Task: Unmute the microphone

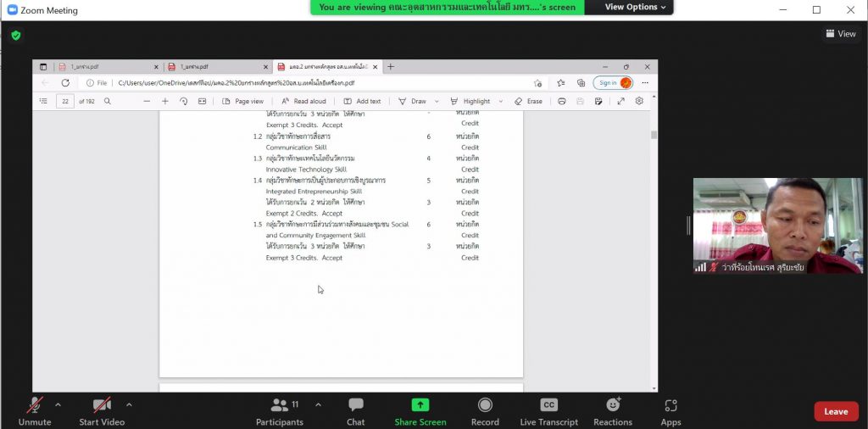Action: pos(35,411)
